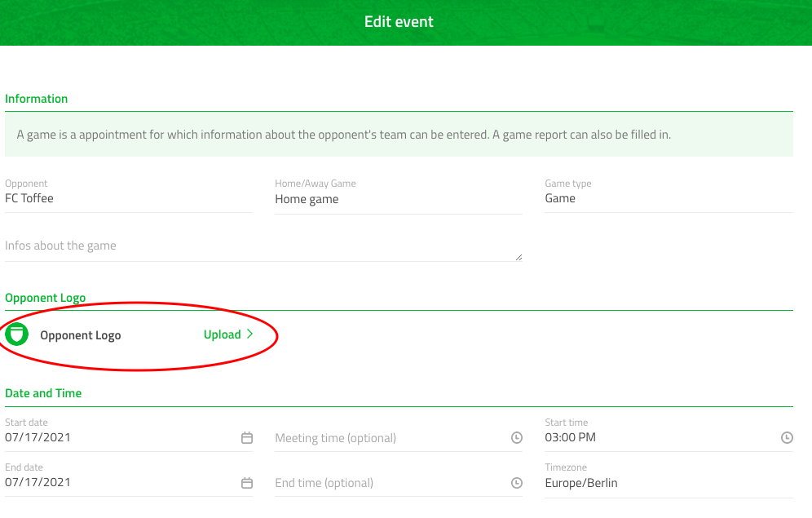This screenshot has height=518, width=812.
Task: Expand the Upload control in Opponent Logo row
Action: click(x=228, y=334)
